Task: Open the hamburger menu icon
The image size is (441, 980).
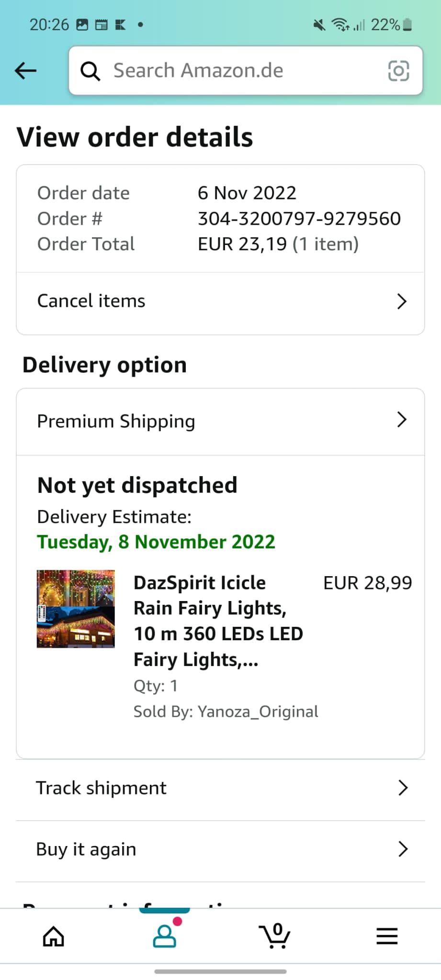Action: click(387, 936)
